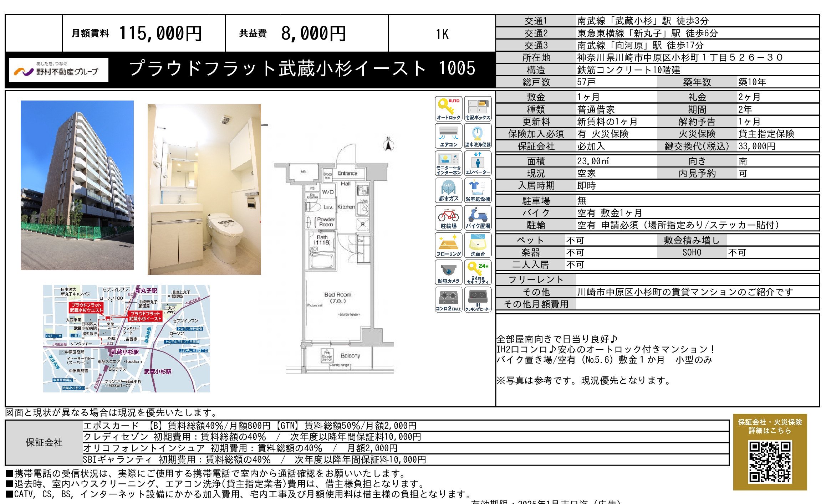
Task: Select the バイク value 空有 敷金1ヶ月
Action: click(x=610, y=213)
